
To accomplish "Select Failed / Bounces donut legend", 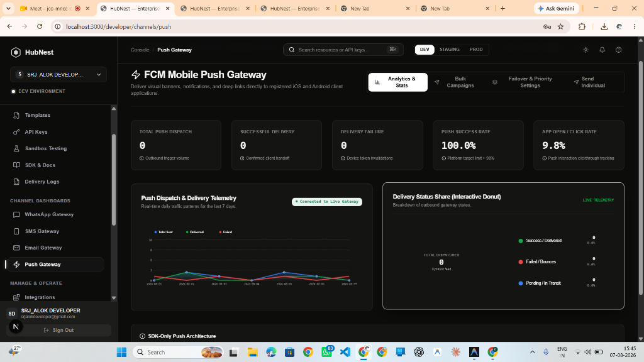I will (537, 262).
